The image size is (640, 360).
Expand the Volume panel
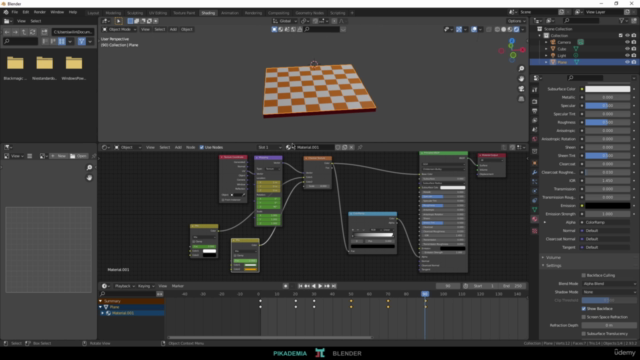[x=553, y=258]
